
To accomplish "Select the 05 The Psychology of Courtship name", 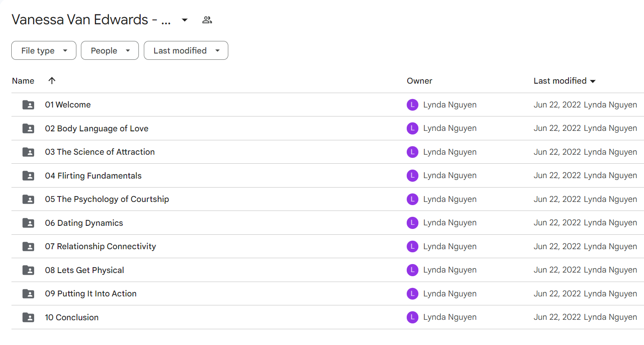I will [107, 199].
